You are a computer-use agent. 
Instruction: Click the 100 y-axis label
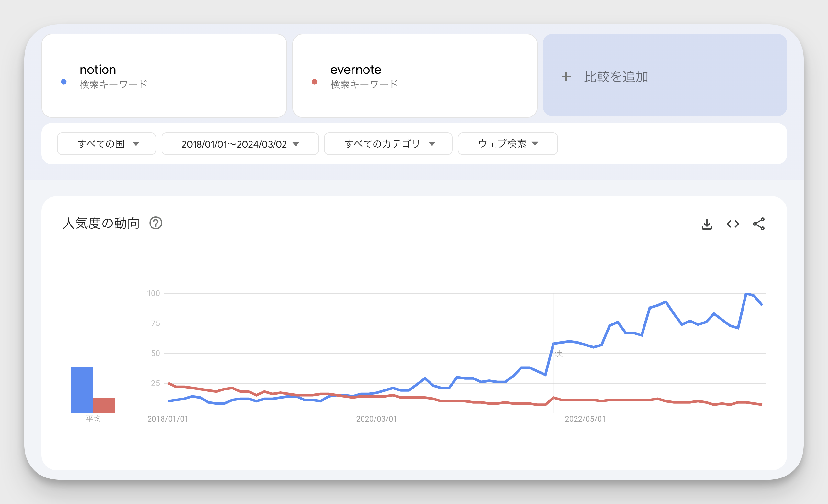point(153,293)
